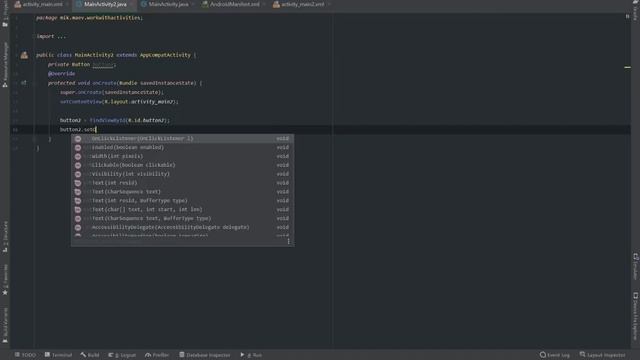Choose setVisibility(int visibility) completion
This screenshot has width=640, height=360.
coord(182,174)
